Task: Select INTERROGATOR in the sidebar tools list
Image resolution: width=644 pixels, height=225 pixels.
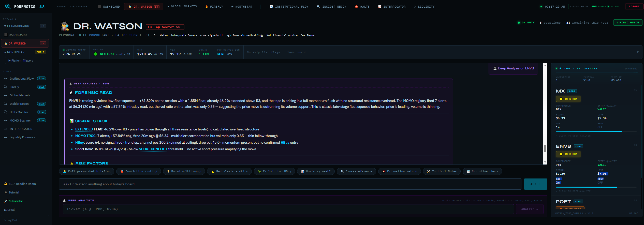Action: pos(21,129)
